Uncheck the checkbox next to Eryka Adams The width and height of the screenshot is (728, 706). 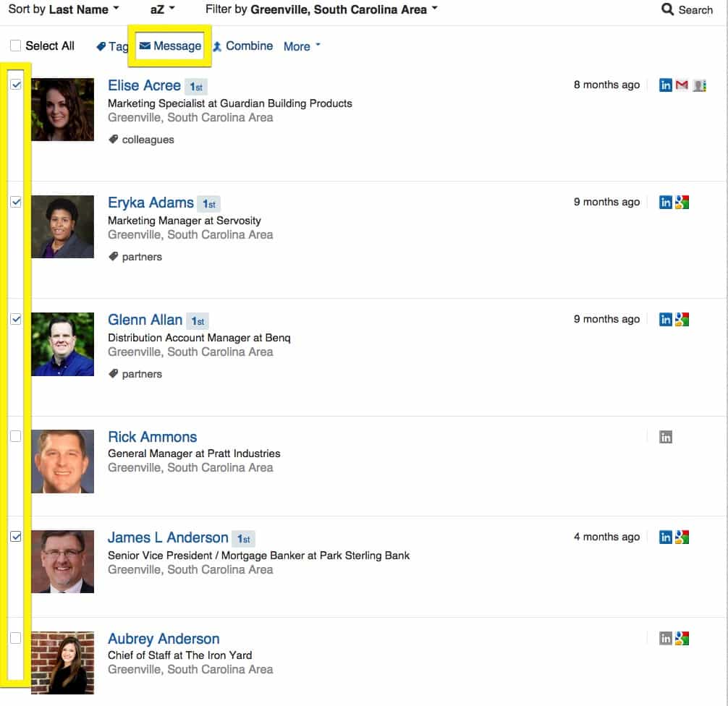pyautogui.click(x=15, y=202)
